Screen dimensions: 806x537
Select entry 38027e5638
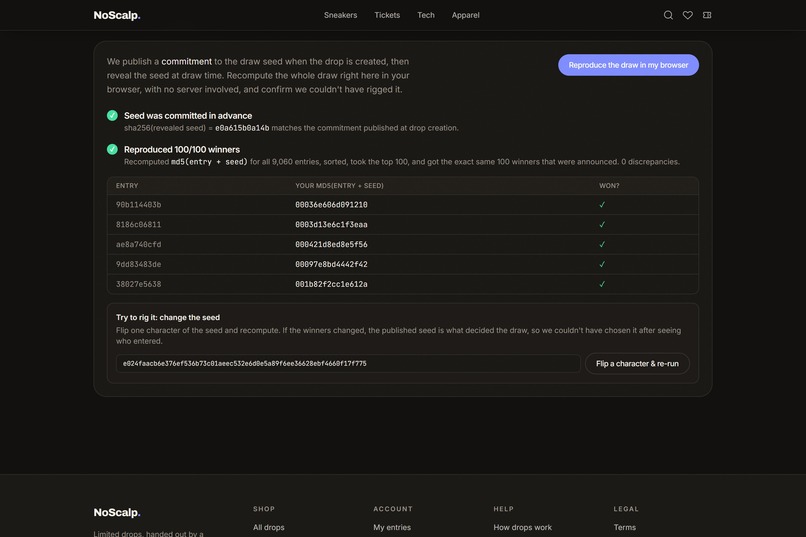[138, 284]
